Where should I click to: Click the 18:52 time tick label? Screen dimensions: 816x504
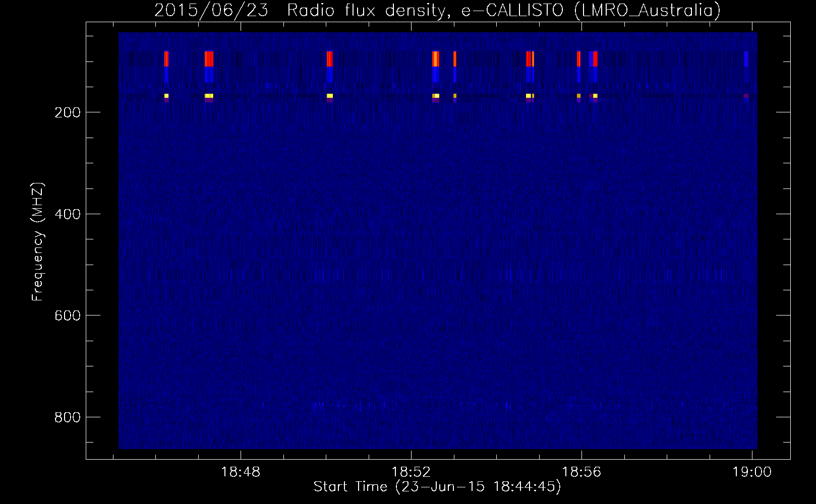click(x=411, y=472)
